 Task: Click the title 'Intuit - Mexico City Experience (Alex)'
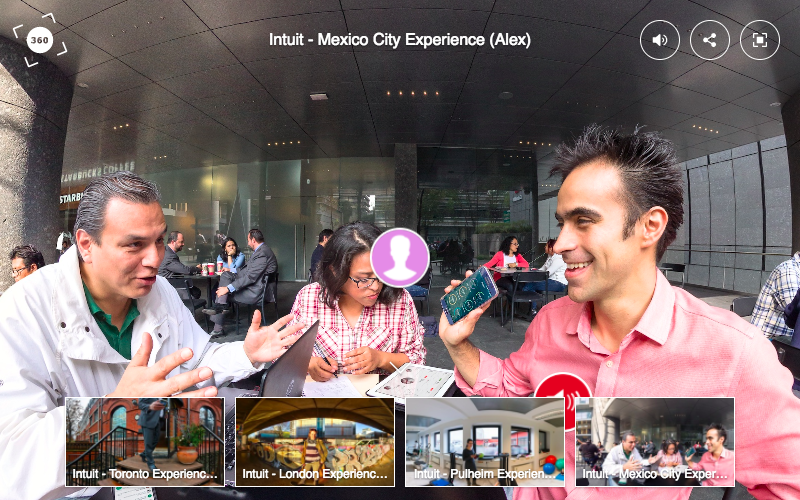tap(400, 40)
